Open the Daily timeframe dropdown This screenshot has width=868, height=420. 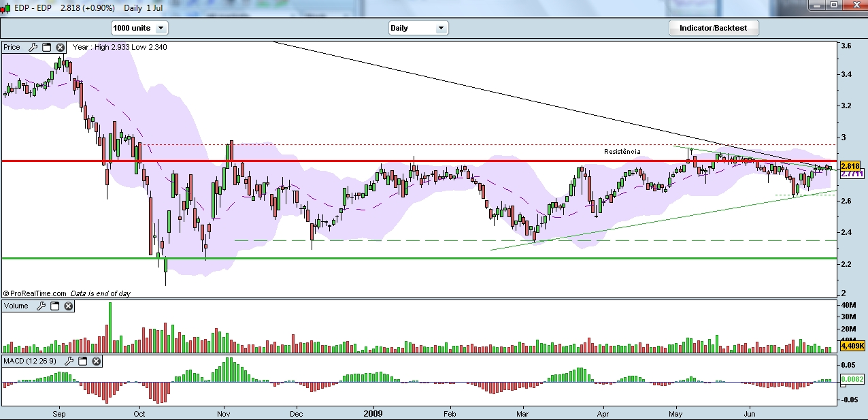[418, 28]
